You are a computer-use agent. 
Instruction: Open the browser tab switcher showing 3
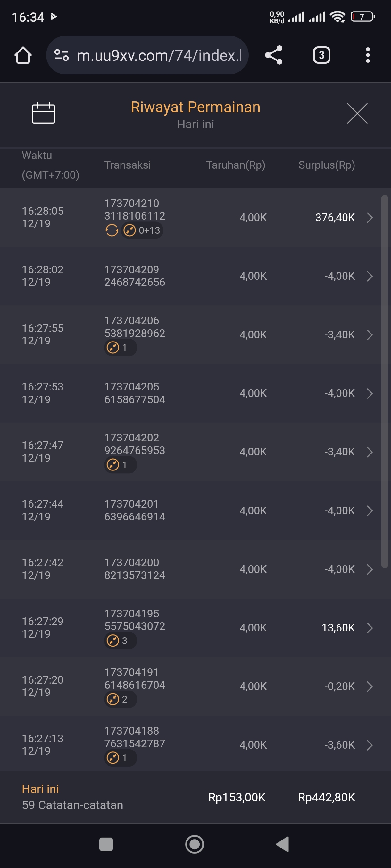[321, 55]
